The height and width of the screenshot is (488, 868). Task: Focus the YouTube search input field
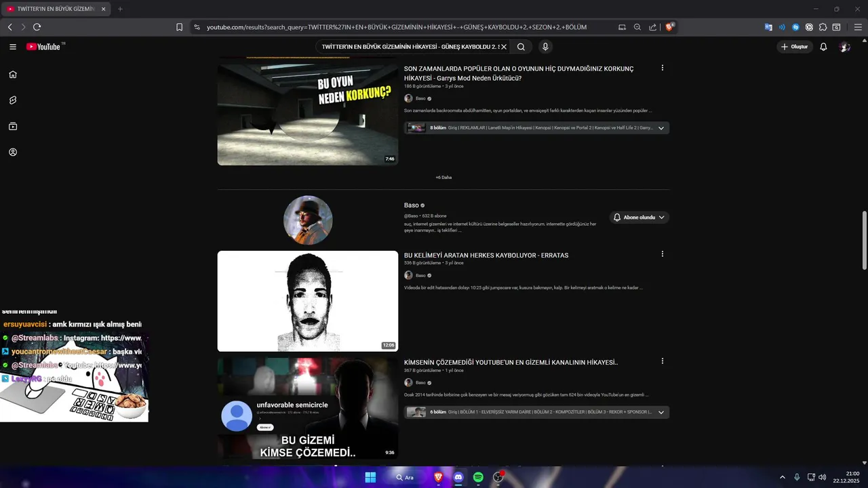(x=409, y=47)
